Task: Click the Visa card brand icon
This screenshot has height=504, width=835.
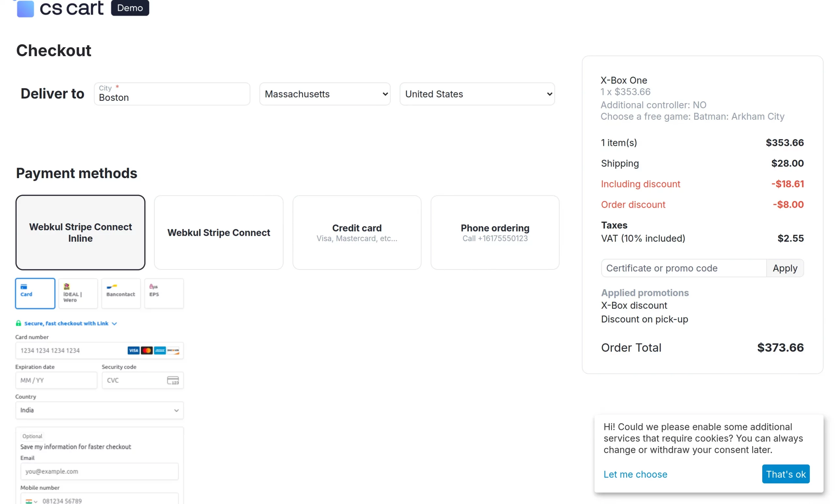Action: coord(133,350)
